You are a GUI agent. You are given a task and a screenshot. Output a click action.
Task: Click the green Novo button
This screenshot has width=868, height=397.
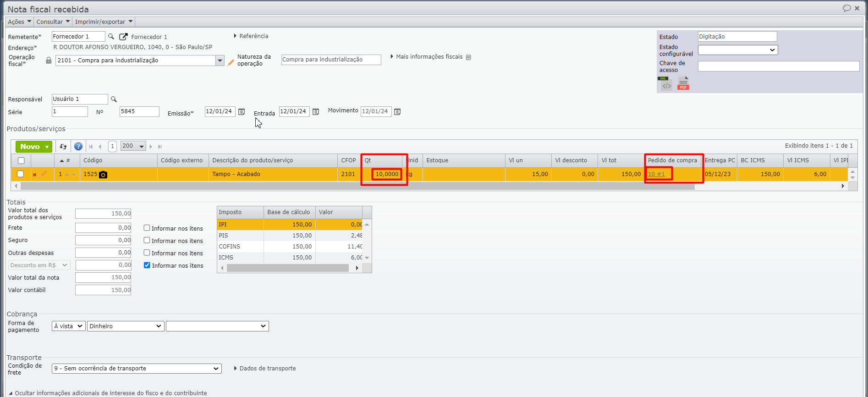[x=30, y=147]
